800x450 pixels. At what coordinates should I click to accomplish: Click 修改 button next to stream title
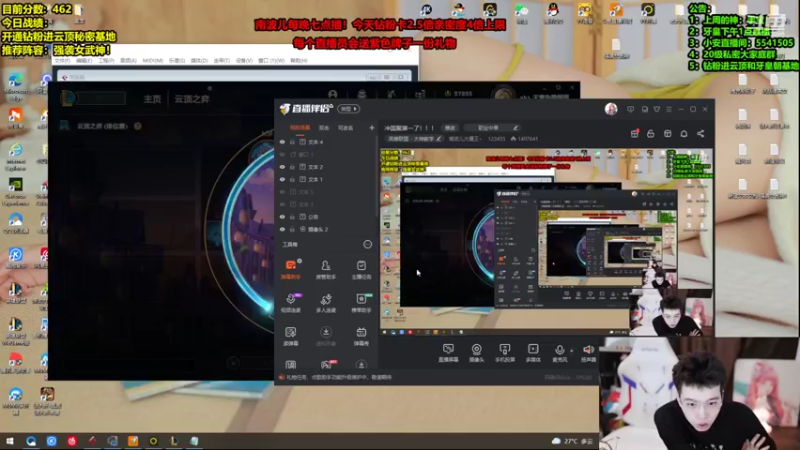click(449, 128)
